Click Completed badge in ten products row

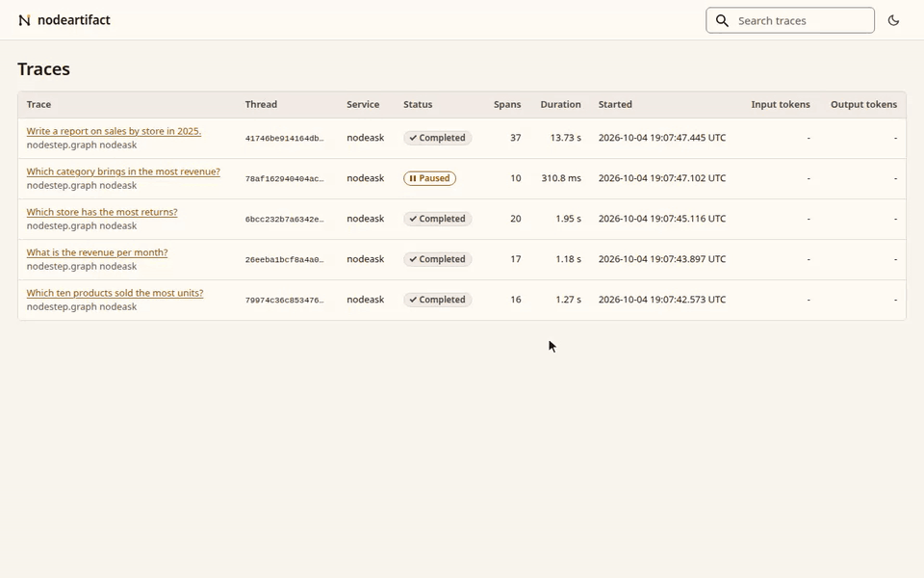click(x=437, y=300)
